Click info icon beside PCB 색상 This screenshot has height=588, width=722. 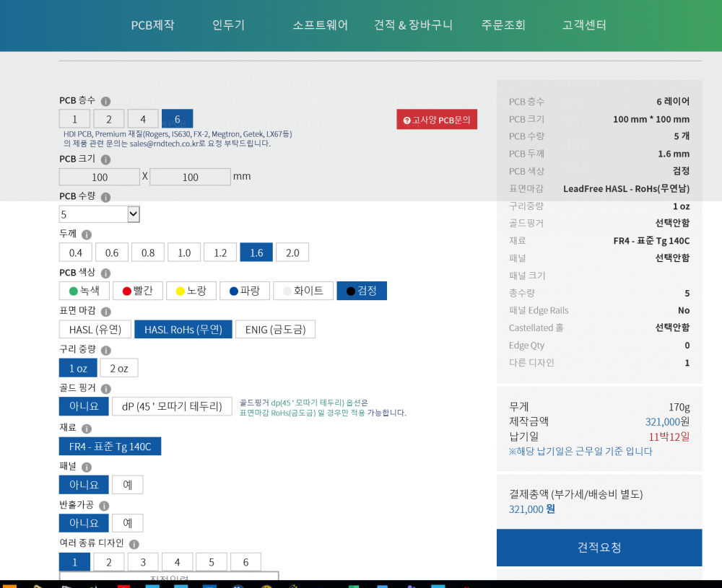click(x=105, y=273)
